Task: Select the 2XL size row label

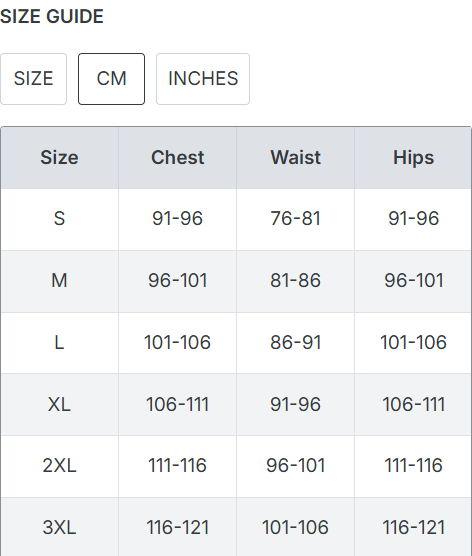Action: pos(59,465)
